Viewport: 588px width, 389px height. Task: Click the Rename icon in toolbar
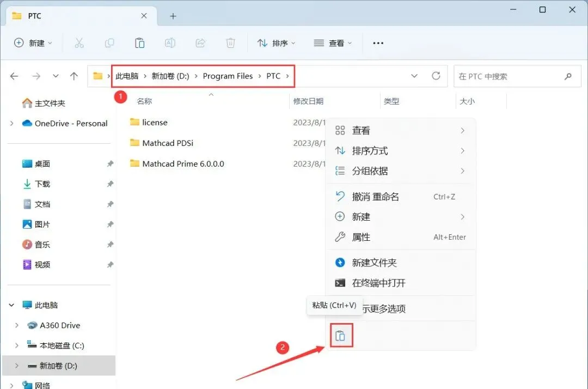[170, 43]
